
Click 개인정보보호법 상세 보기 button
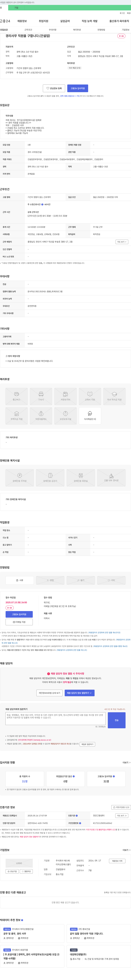pyautogui.click(x=50, y=693)
